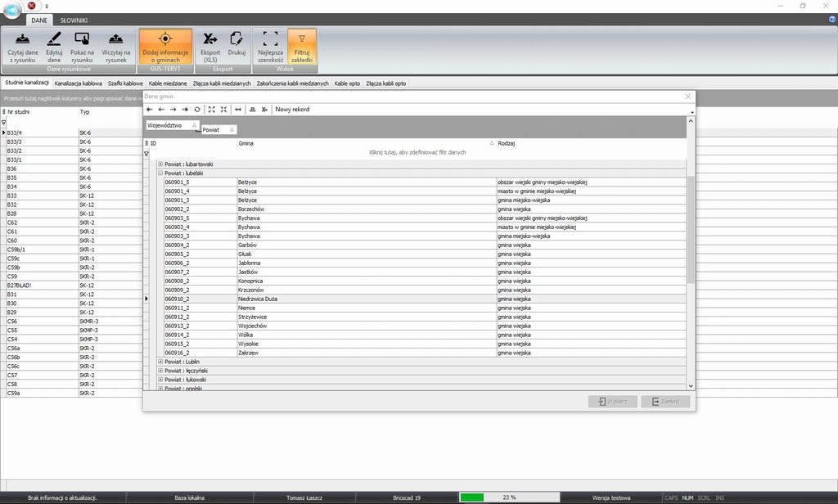Apply Najlepsza szerokość column fit
This screenshot has width=838, height=504.
271,39
